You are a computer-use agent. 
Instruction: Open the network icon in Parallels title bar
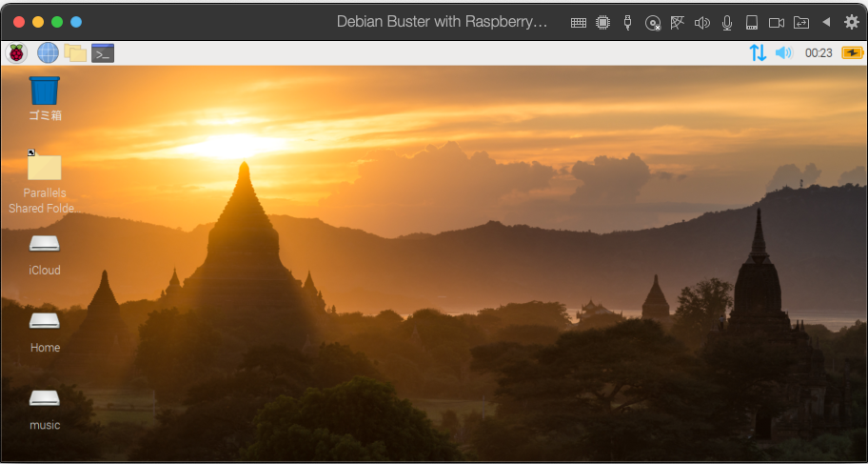pos(678,23)
